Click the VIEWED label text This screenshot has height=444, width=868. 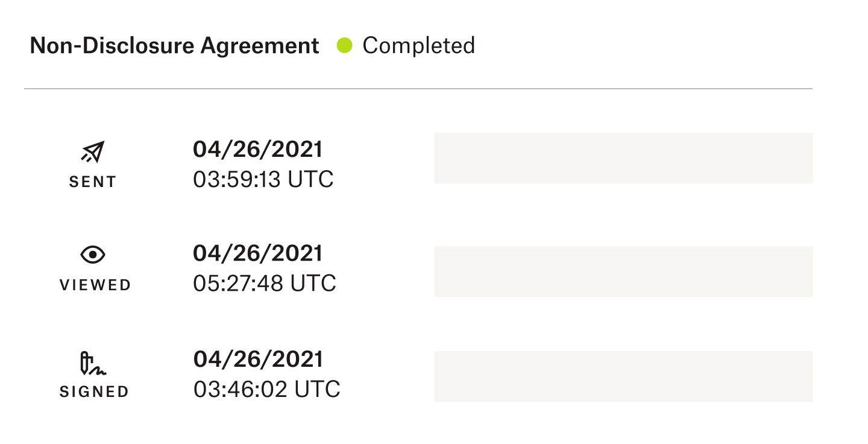[x=95, y=285]
